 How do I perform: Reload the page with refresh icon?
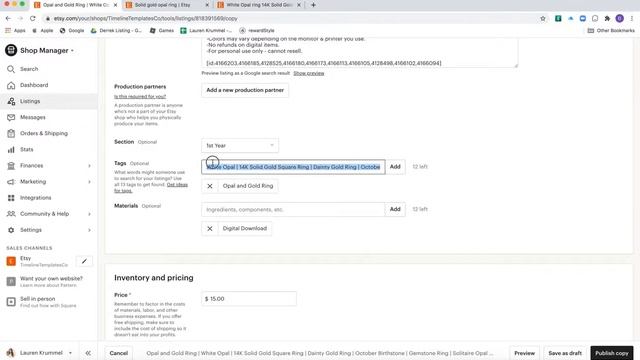[33, 18]
